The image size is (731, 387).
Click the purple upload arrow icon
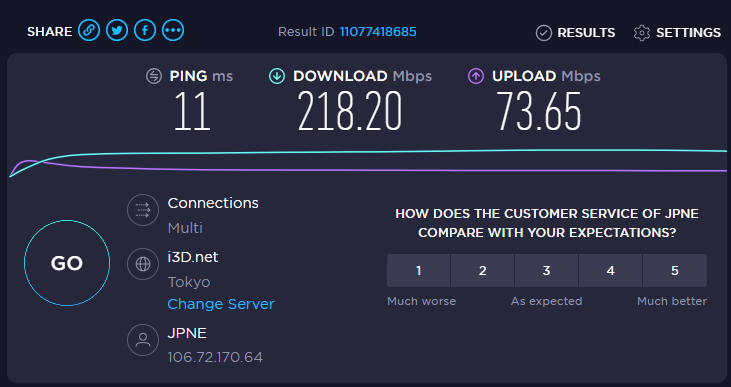pos(476,76)
